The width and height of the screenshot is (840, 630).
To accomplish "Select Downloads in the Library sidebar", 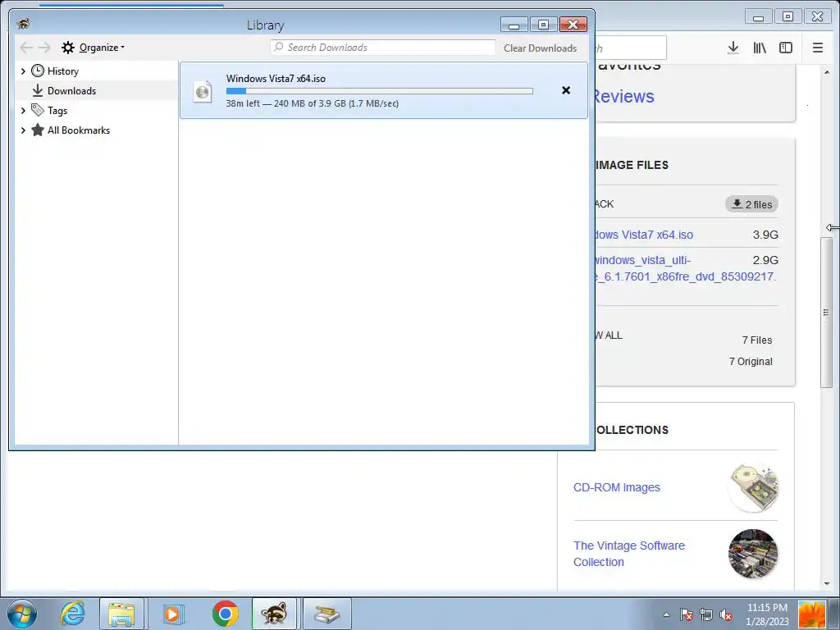I will click(71, 91).
